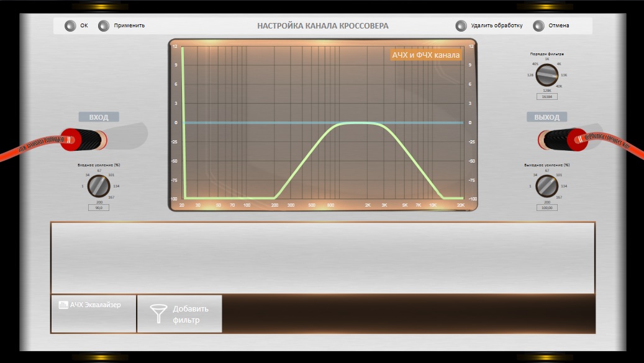Click the 10K frequency axis label
The width and height of the screenshot is (644, 363).
pyautogui.click(x=433, y=205)
